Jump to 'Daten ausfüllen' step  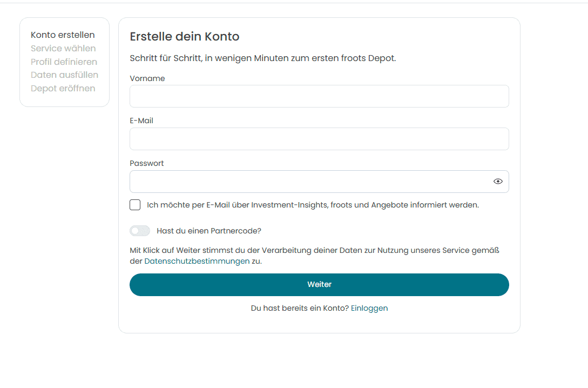64,75
